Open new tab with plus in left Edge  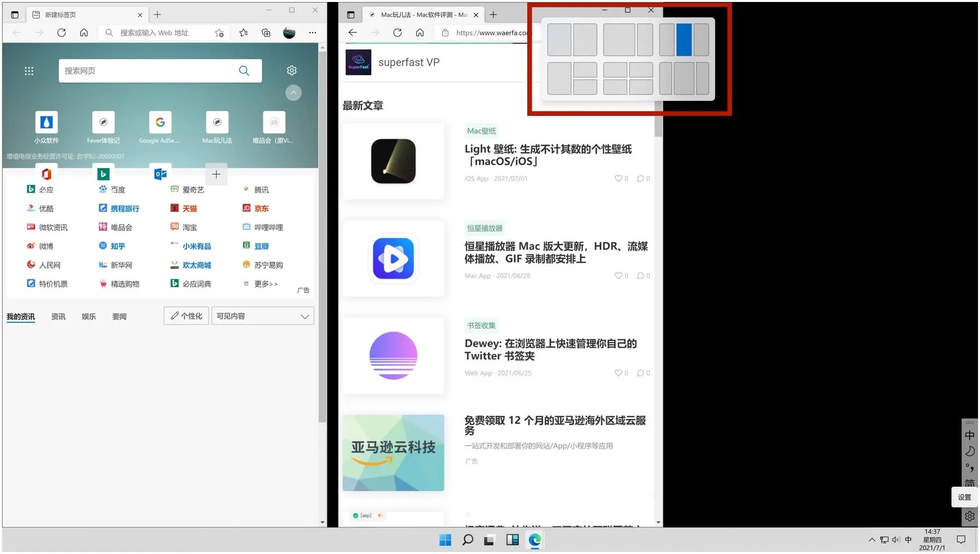158,15
